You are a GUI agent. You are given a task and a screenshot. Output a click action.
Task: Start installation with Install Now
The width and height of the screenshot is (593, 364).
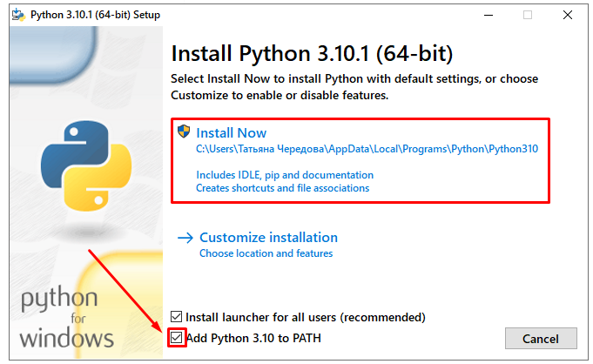click(231, 133)
